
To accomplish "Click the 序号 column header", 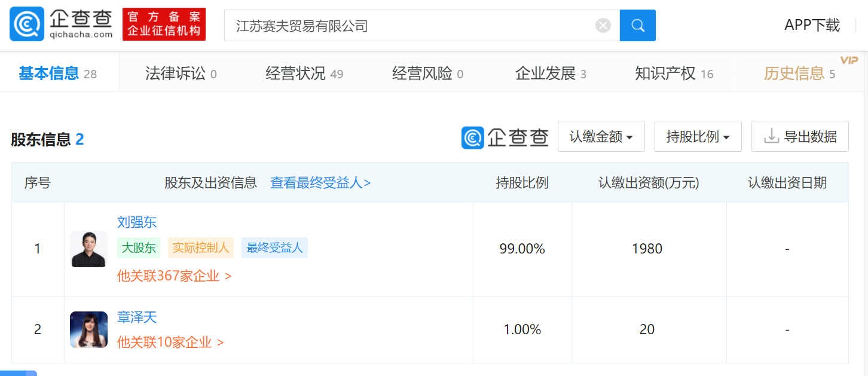I will [x=38, y=182].
